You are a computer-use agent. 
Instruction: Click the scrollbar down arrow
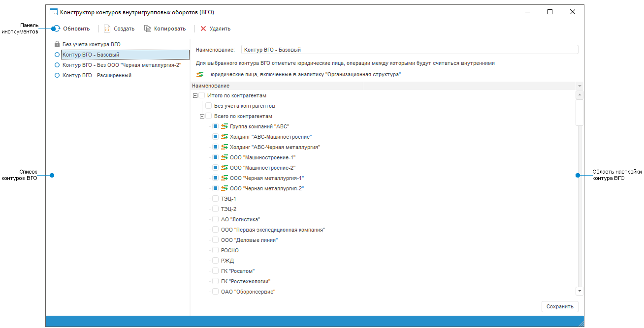click(x=580, y=291)
